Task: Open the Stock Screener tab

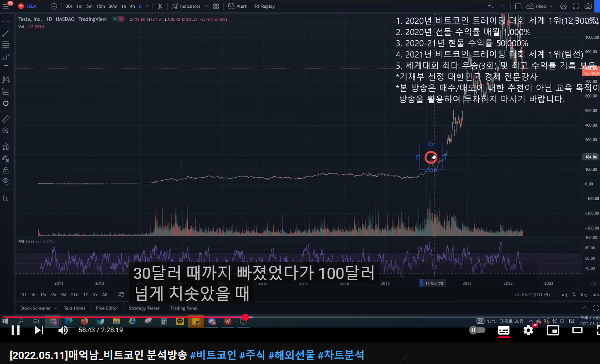Action: point(36,308)
